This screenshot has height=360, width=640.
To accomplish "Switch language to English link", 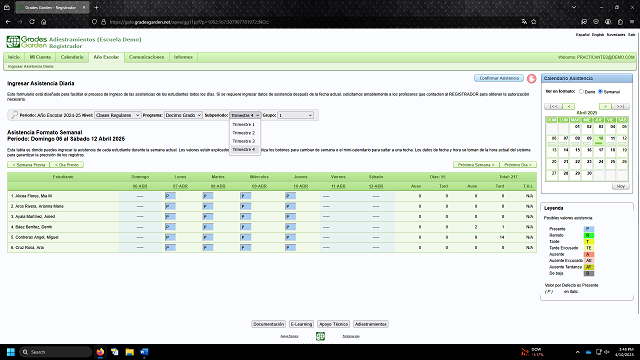I will click(x=598, y=35).
